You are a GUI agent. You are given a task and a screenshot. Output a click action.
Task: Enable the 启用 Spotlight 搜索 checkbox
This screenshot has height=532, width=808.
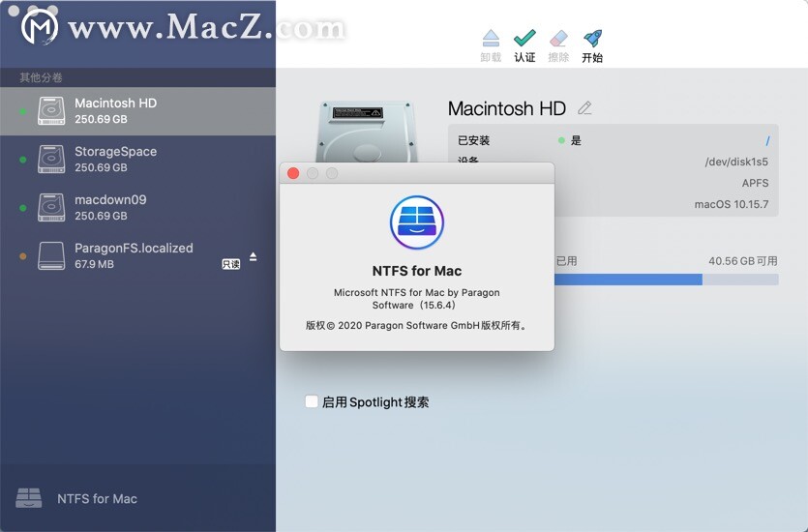pyautogui.click(x=312, y=401)
